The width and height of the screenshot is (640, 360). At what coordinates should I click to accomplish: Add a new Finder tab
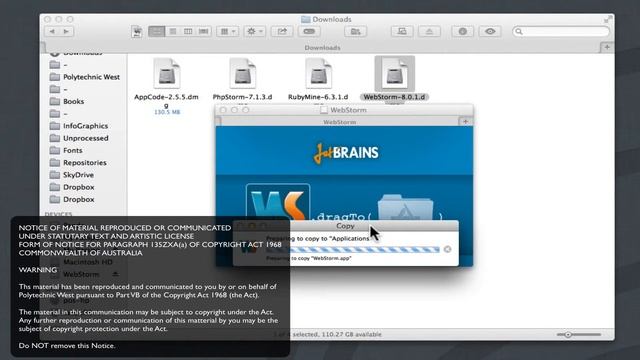tap(607, 47)
